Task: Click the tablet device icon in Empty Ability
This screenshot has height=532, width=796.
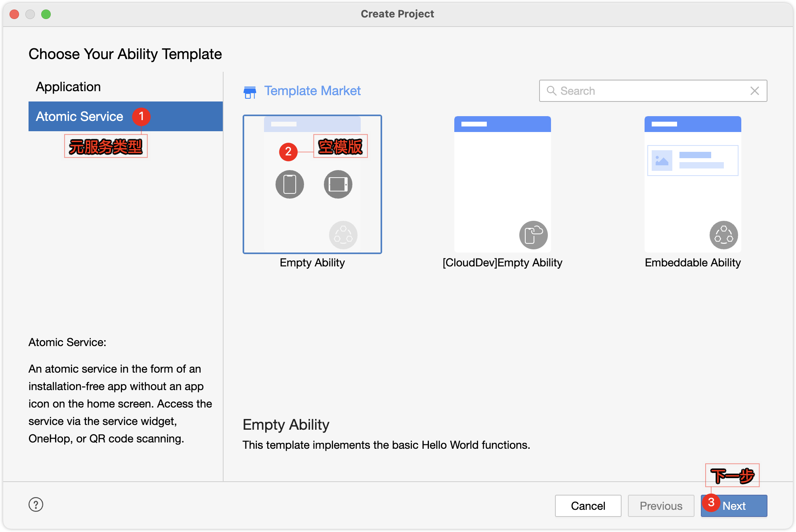Action: 338,184
